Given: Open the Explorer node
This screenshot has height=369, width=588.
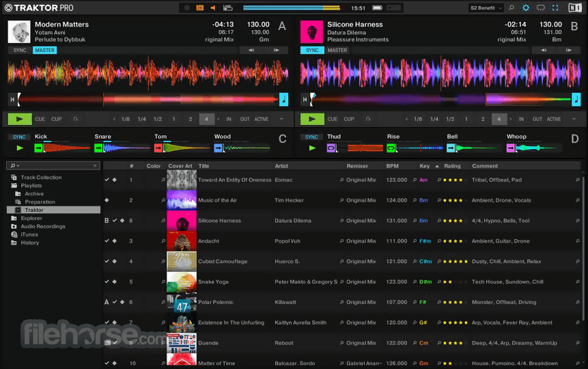Looking at the screenshot, I should pos(31,218).
